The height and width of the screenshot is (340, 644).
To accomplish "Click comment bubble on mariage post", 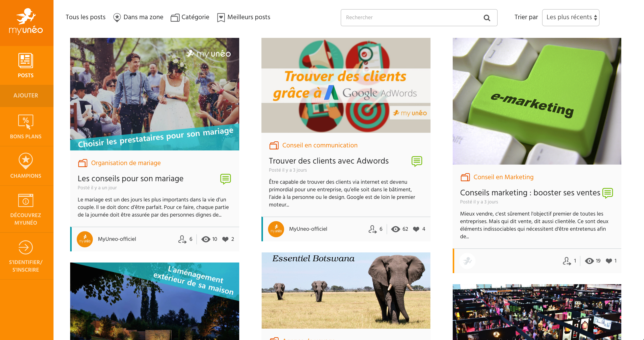I will tap(225, 179).
